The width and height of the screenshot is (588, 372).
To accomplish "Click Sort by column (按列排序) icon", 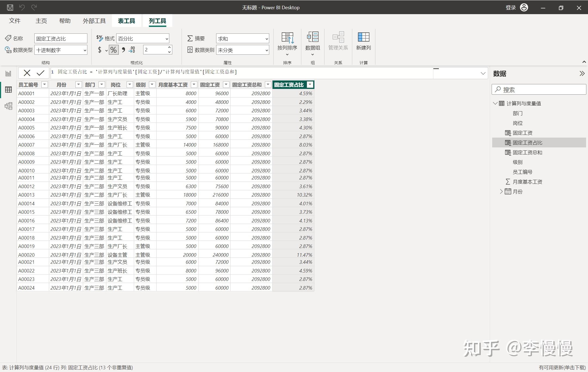I will 287,44.
